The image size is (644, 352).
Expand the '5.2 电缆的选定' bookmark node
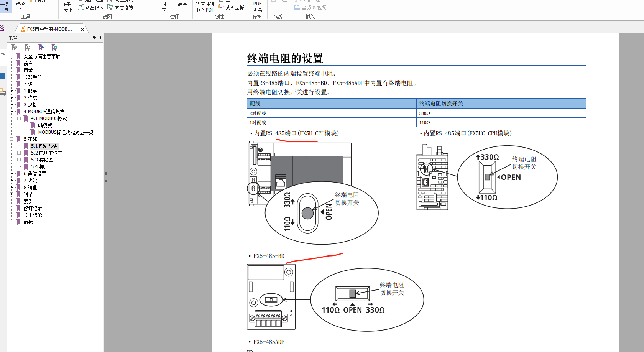tap(19, 153)
